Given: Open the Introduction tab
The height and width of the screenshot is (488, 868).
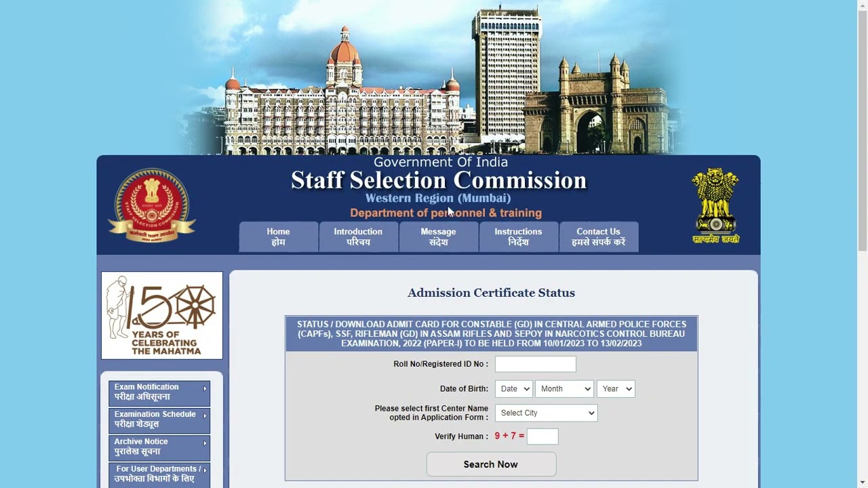Looking at the screenshot, I should [x=358, y=237].
